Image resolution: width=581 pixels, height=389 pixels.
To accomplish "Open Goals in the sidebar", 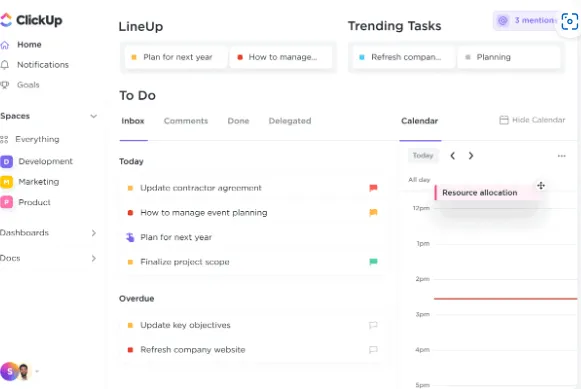I will click(28, 85).
